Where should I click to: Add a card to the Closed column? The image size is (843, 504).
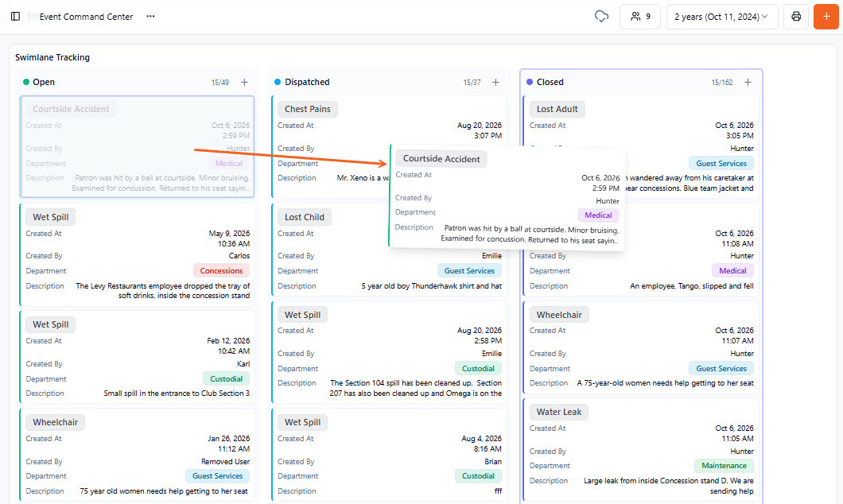coord(748,82)
